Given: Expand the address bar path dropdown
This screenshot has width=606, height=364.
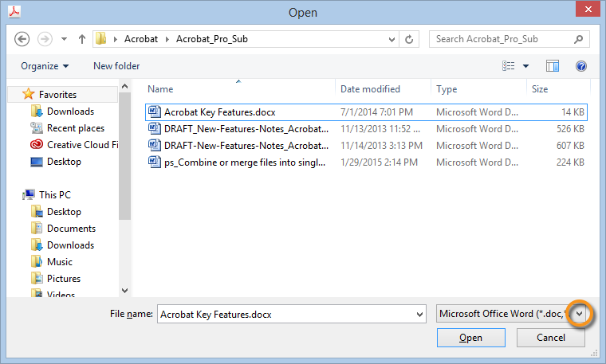Looking at the screenshot, I should [392, 38].
